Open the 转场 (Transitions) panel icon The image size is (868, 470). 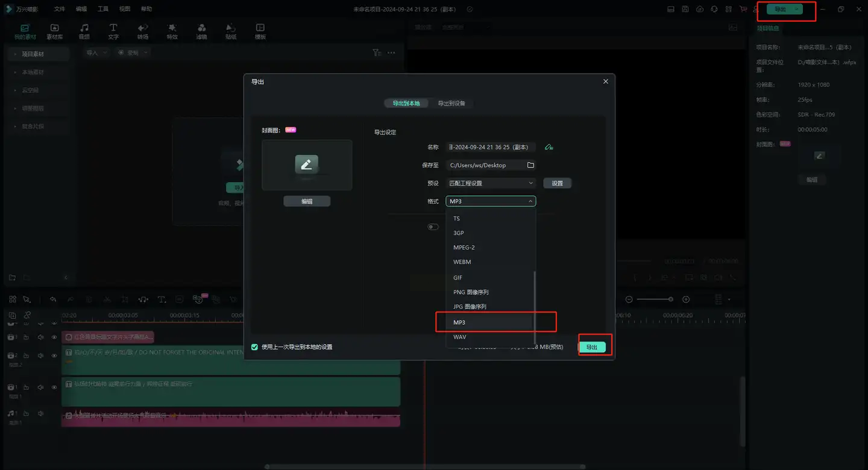pyautogui.click(x=143, y=31)
